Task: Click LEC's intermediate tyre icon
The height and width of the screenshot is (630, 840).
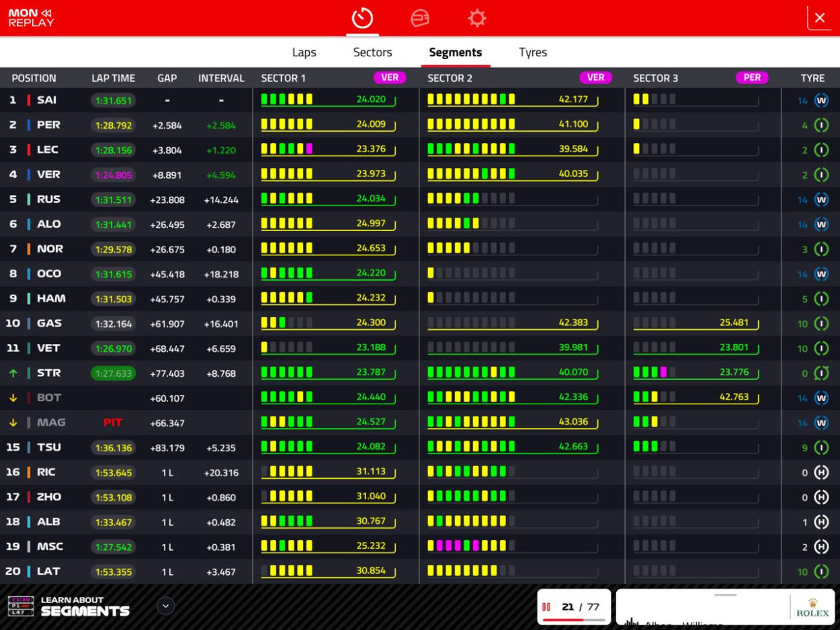Action: point(821,150)
